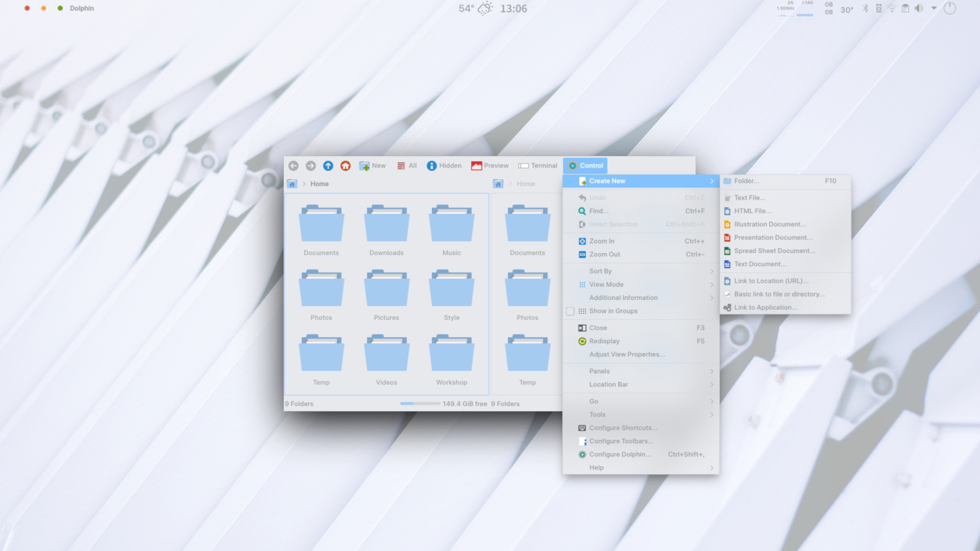Open the Workshop folder
The width and height of the screenshot is (980, 551).
[451, 360]
